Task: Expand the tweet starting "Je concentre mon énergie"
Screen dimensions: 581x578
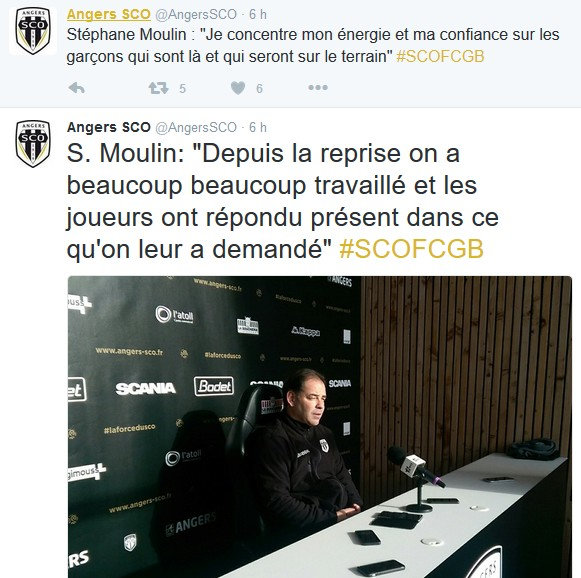Action: pos(313,46)
